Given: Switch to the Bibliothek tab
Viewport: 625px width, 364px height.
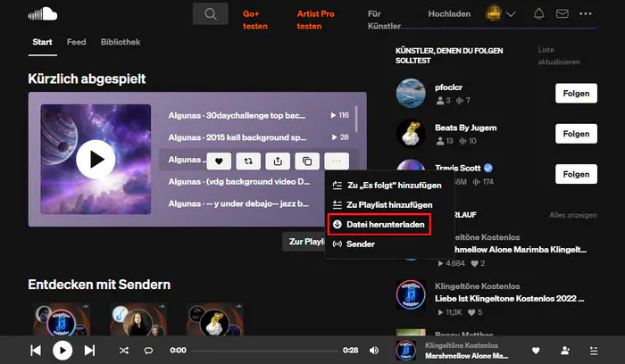Looking at the screenshot, I should pos(121,42).
